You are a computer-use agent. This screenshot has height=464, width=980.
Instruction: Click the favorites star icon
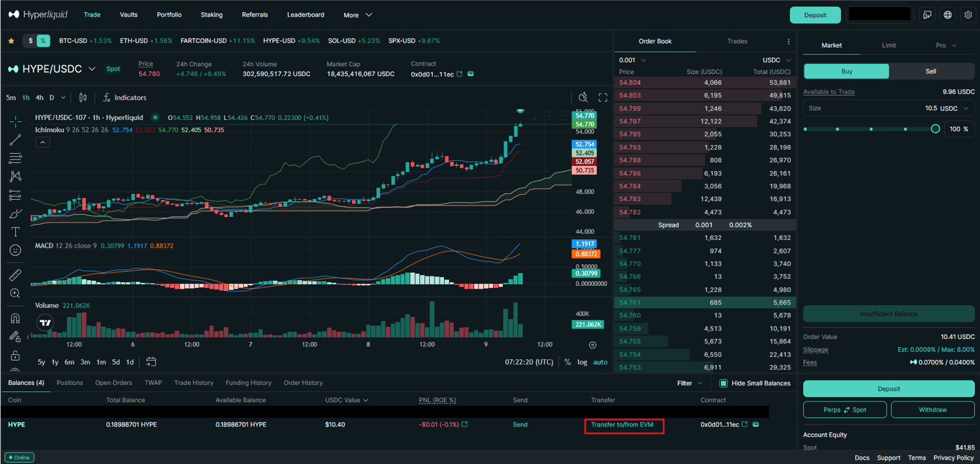point(11,41)
